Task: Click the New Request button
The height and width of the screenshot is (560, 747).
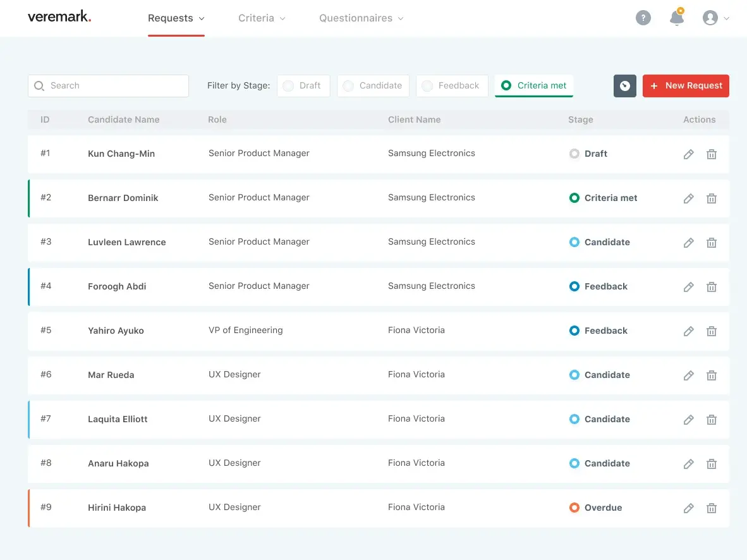Action: [686, 86]
